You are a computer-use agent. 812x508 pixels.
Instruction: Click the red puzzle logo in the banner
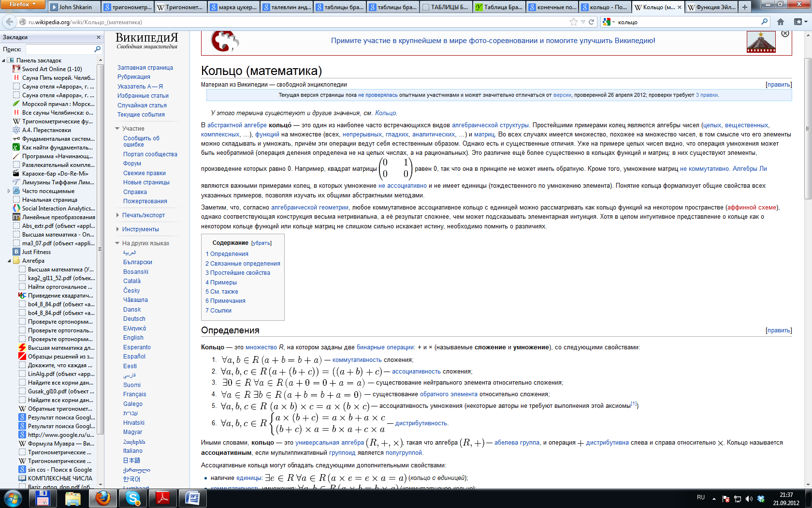coord(225,41)
